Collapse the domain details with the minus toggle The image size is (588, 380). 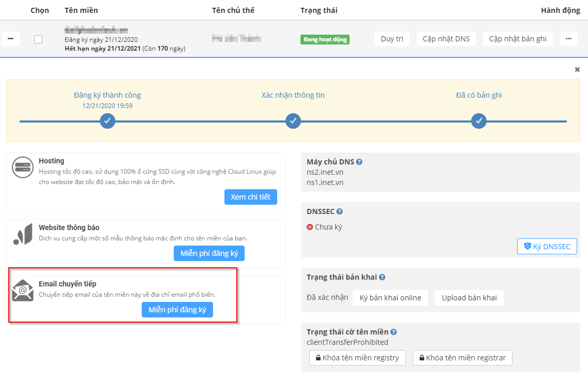click(10, 38)
